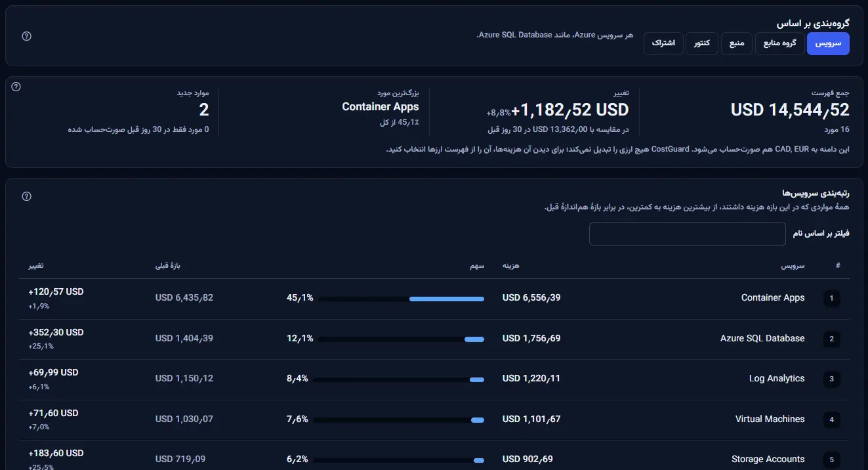Image resolution: width=868 pixels, height=470 pixels.
Task: Click the help icon in the جمع فهرست summary panel
Action: 16,87
